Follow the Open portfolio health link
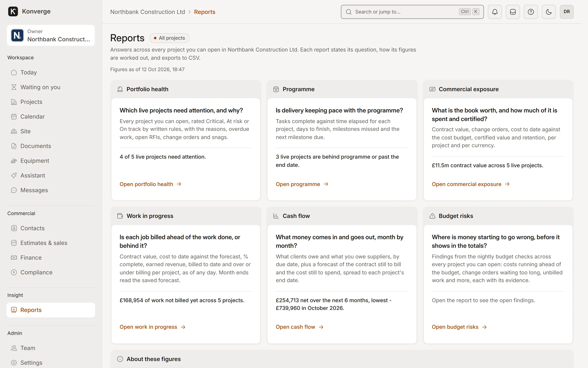 coord(150,184)
